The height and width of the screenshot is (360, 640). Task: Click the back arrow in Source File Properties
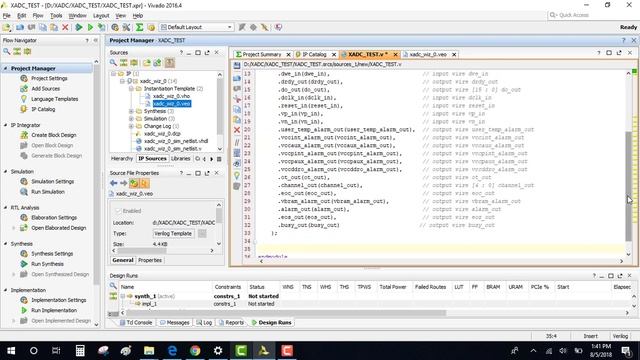coord(113,183)
